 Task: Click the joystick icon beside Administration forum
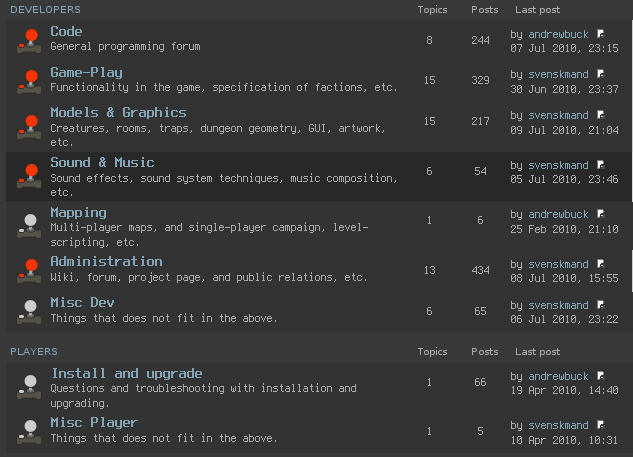point(29,269)
